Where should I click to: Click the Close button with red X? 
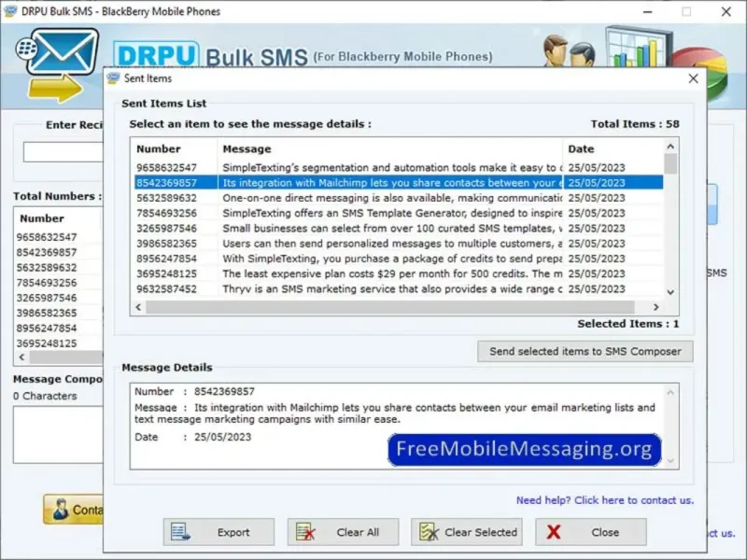pos(591,532)
